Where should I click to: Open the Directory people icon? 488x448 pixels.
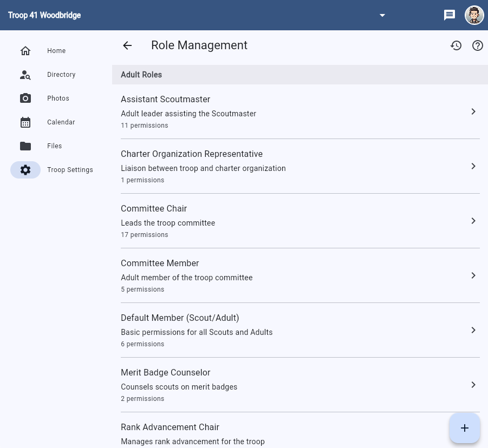tap(25, 75)
